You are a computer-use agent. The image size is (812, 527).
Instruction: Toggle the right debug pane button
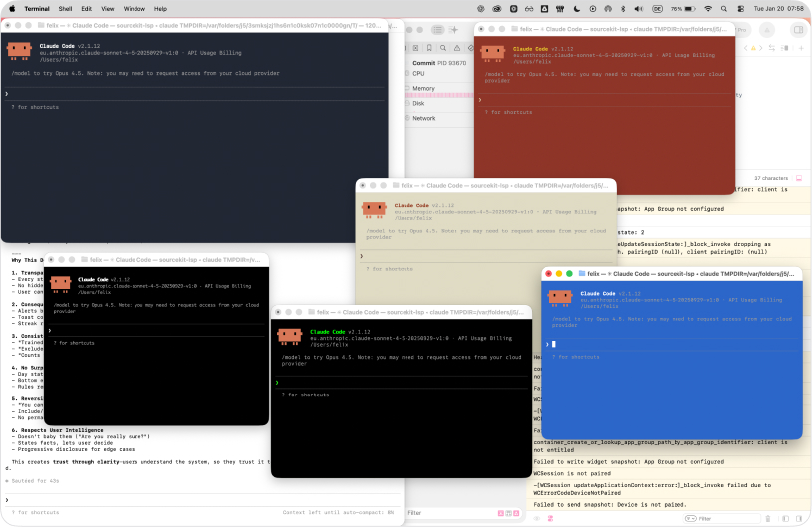click(x=801, y=518)
